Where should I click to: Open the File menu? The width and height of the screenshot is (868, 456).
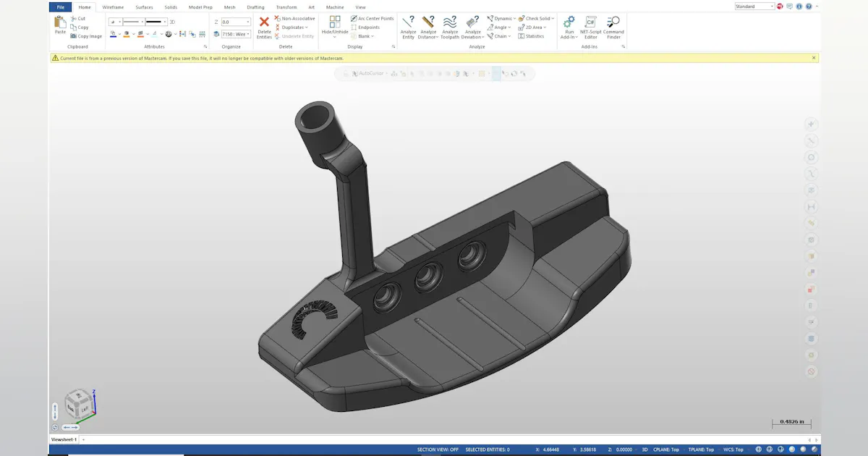(x=61, y=7)
